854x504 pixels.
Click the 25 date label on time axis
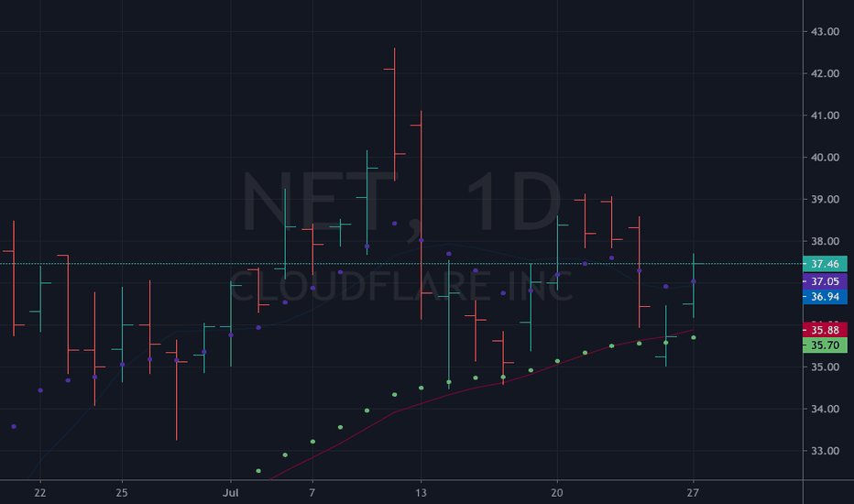[x=122, y=493]
